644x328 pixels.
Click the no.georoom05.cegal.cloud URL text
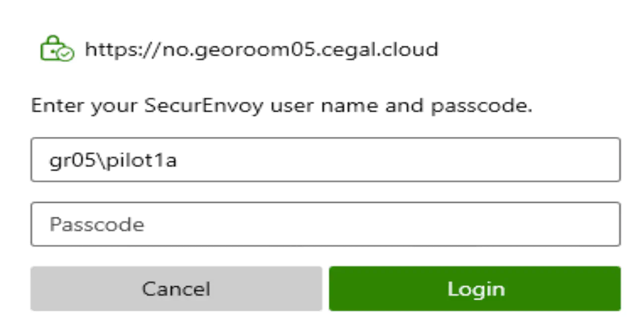point(261,49)
